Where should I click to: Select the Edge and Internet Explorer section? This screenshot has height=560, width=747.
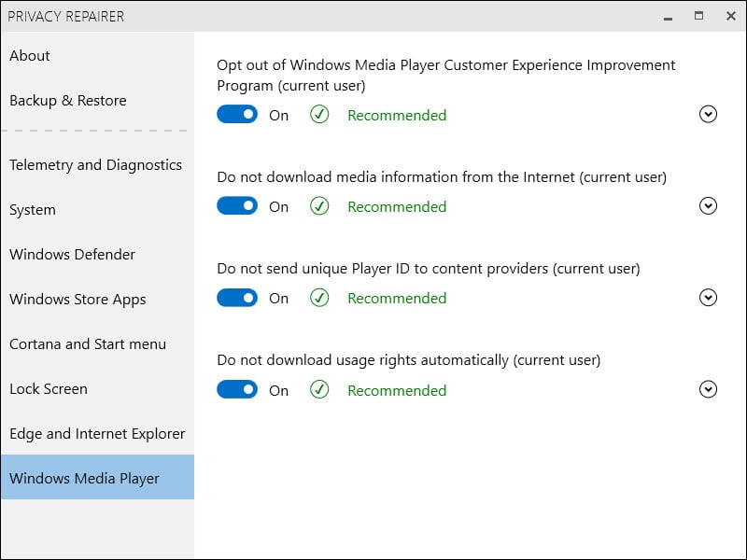(x=97, y=433)
